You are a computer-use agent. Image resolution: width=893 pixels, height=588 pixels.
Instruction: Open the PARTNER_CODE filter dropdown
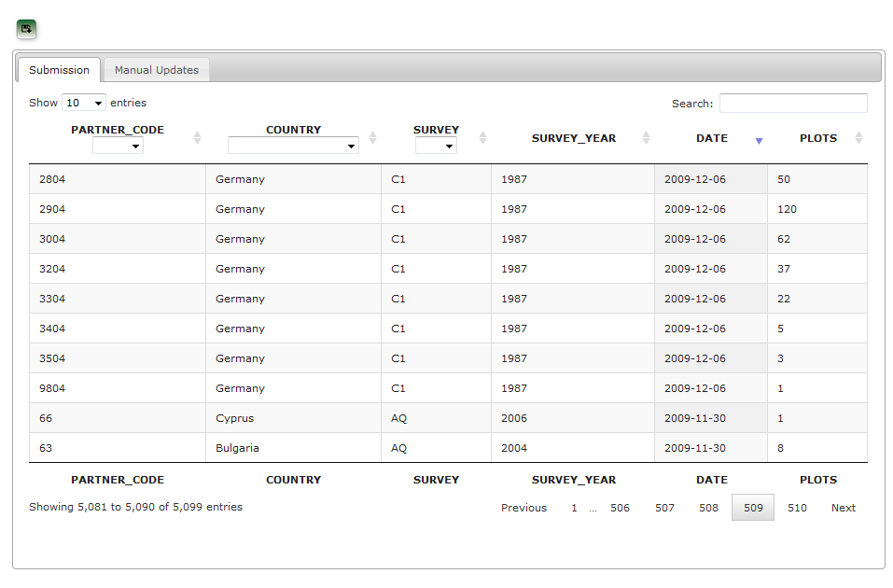[118, 147]
